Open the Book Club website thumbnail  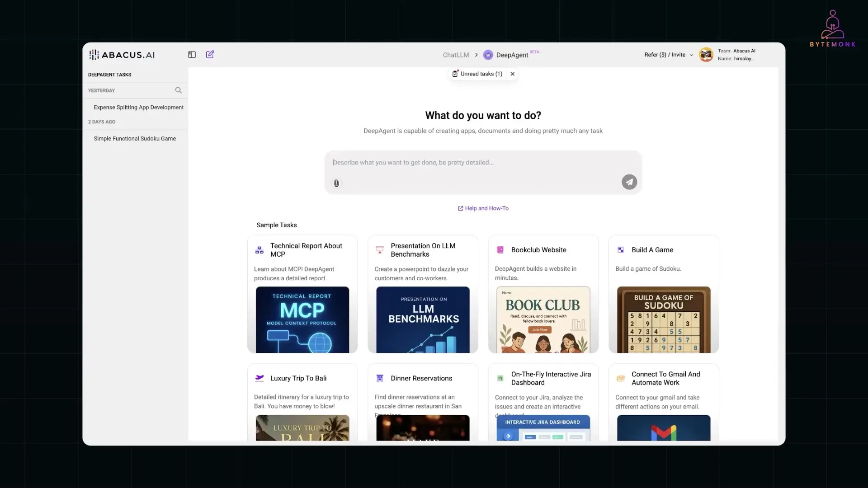pos(543,319)
